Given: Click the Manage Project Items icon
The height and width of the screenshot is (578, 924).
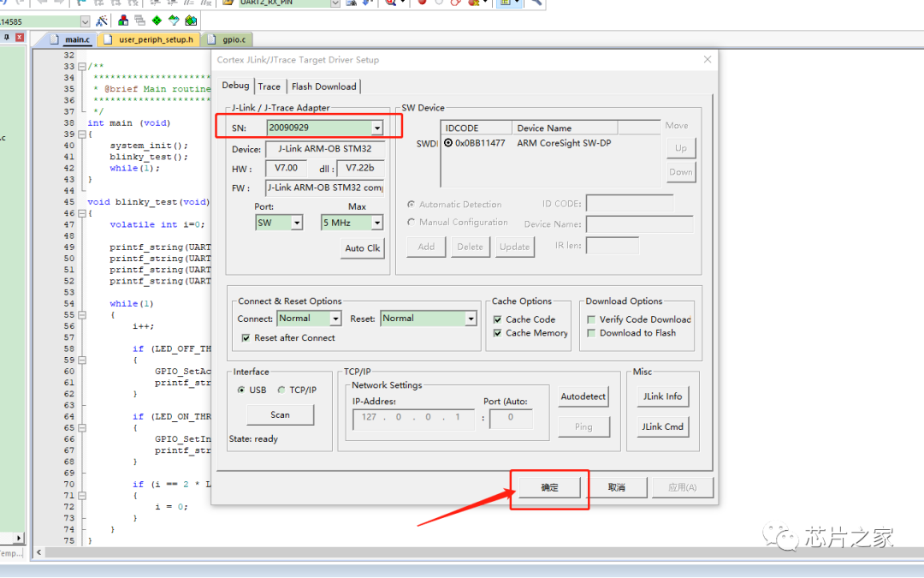Looking at the screenshot, I should point(124,21).
